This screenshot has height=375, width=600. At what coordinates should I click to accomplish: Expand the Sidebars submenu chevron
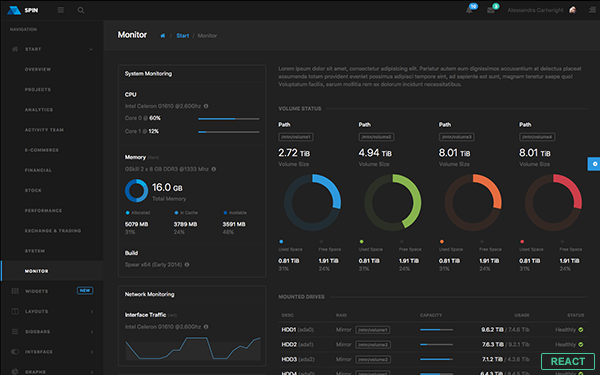tap(92, 331)
